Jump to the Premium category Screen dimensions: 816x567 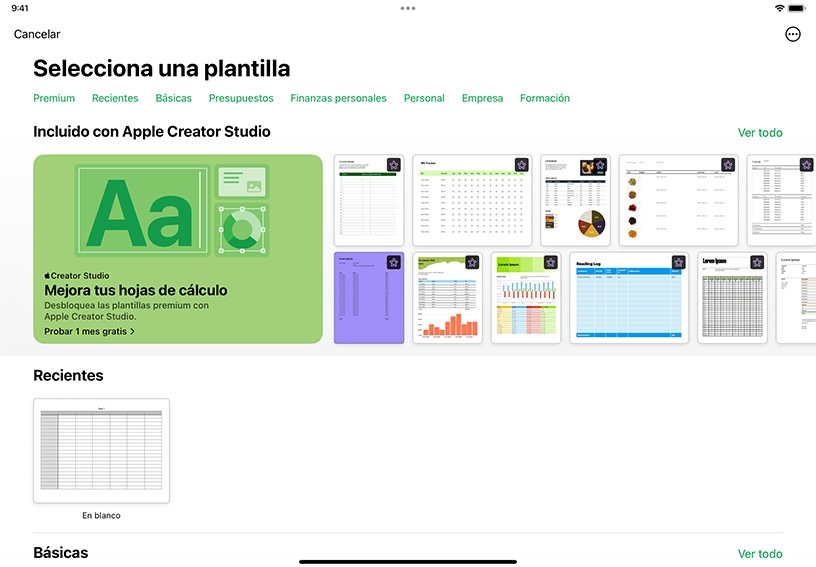(54, 98)
